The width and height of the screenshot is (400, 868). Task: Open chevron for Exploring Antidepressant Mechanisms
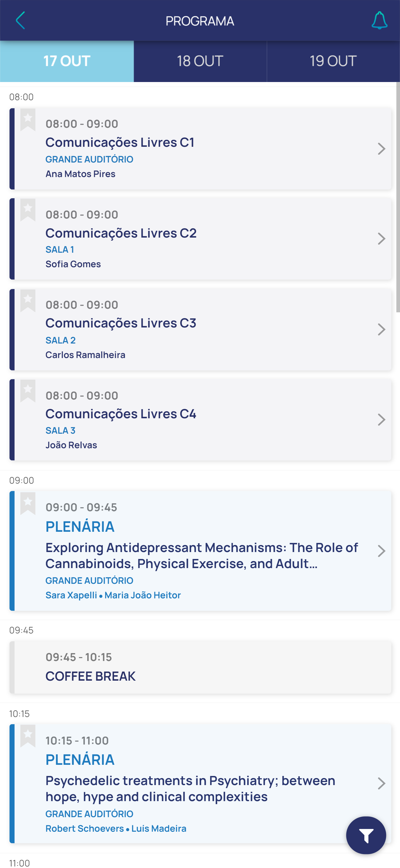[x=382, y=551]
